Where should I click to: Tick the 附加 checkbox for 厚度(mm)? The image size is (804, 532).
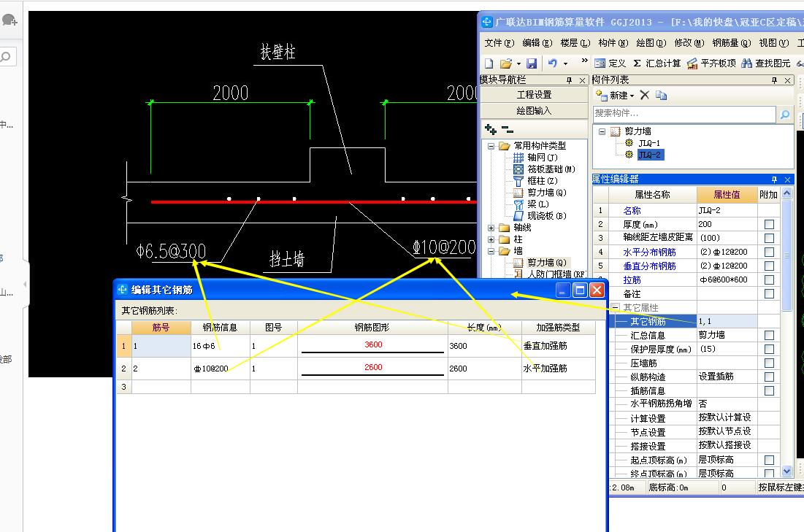pos(769,225)
